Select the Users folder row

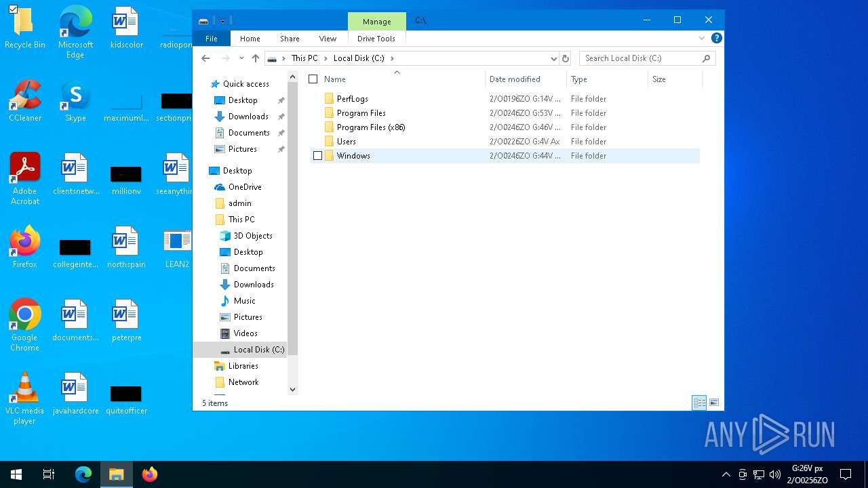coord(505,142)
